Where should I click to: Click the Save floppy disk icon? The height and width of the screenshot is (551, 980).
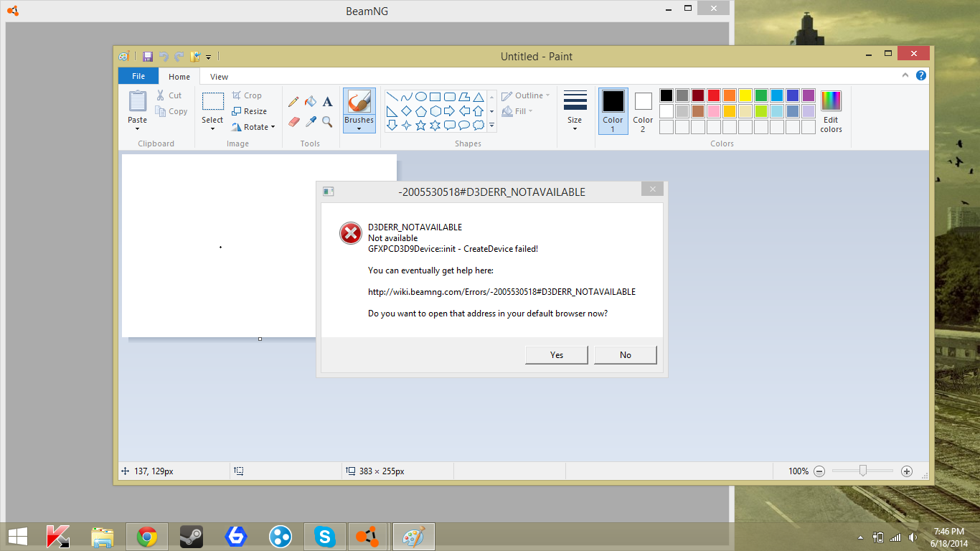(x=148, y=57)
